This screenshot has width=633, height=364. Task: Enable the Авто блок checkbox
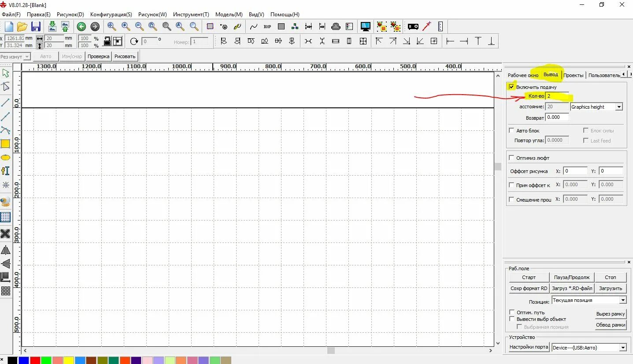[511, 130]
